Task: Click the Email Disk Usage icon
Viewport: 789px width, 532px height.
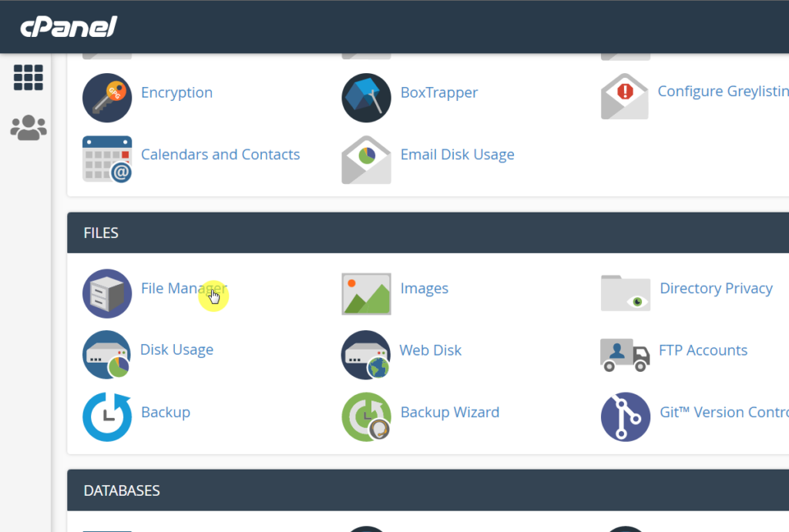Action: coord(366,159)
